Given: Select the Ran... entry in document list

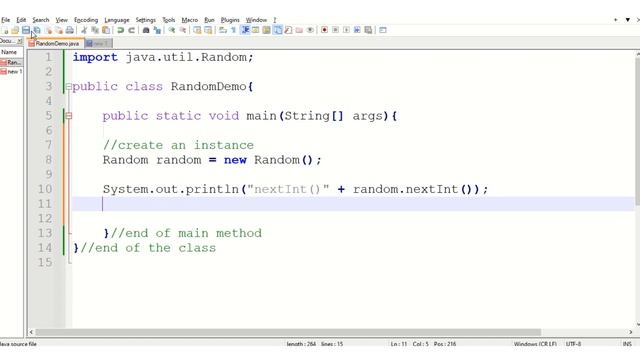Looking at the screenshot, I should (11, 62).
